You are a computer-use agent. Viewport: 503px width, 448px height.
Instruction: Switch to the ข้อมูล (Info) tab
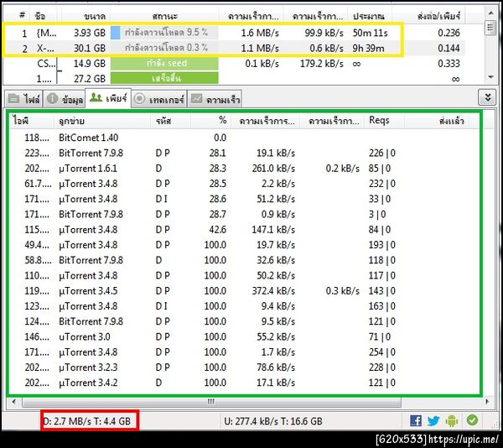coord(65,99)
